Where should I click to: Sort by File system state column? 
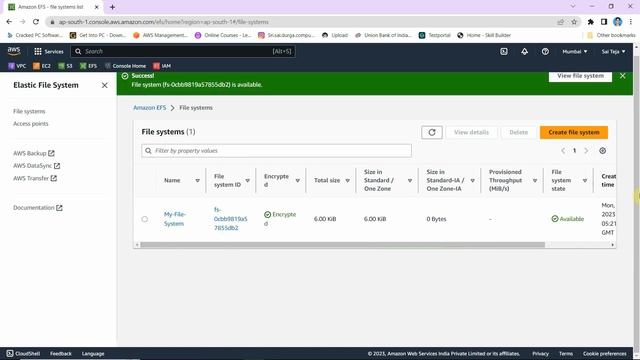585,180
